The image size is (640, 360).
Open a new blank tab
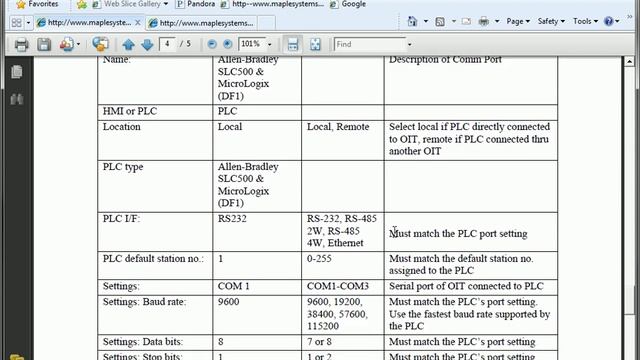[266, 23]
